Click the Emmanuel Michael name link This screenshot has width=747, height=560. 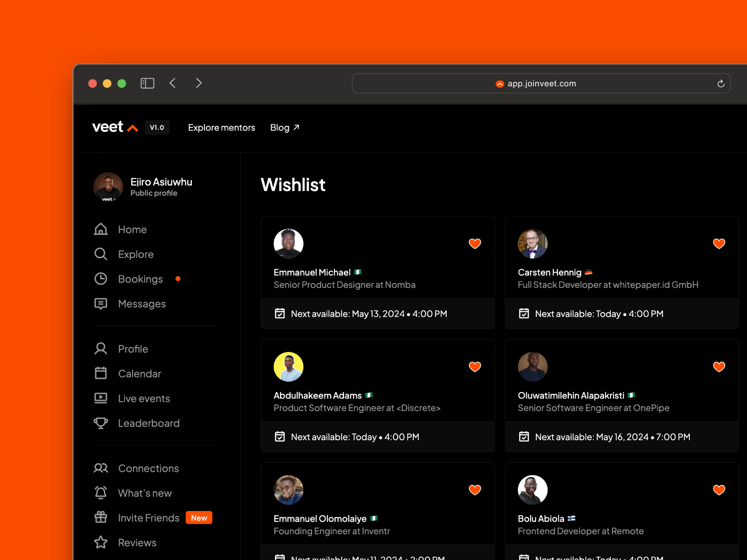[312, 272]
